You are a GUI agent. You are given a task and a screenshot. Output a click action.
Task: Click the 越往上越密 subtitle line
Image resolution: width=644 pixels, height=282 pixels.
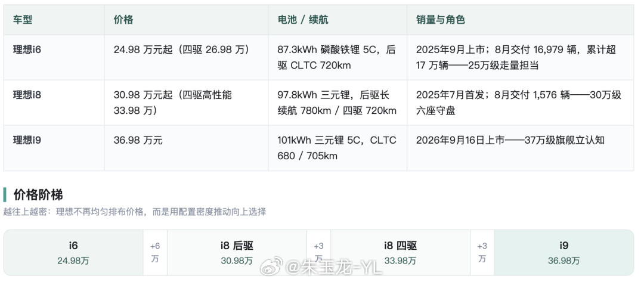point(135,212)
